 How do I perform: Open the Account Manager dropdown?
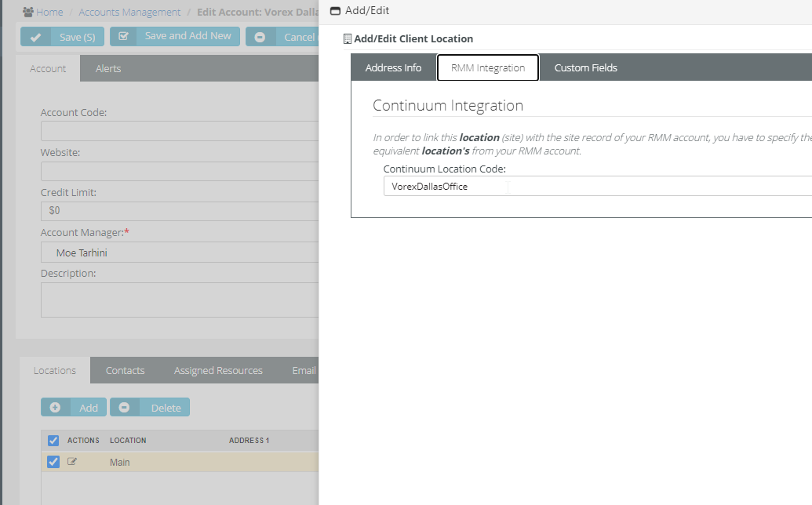click(180, 252)
